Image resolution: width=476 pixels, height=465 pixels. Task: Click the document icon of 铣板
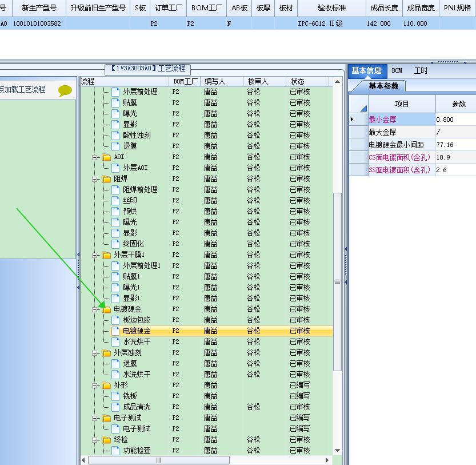click(x=115, y=396)
